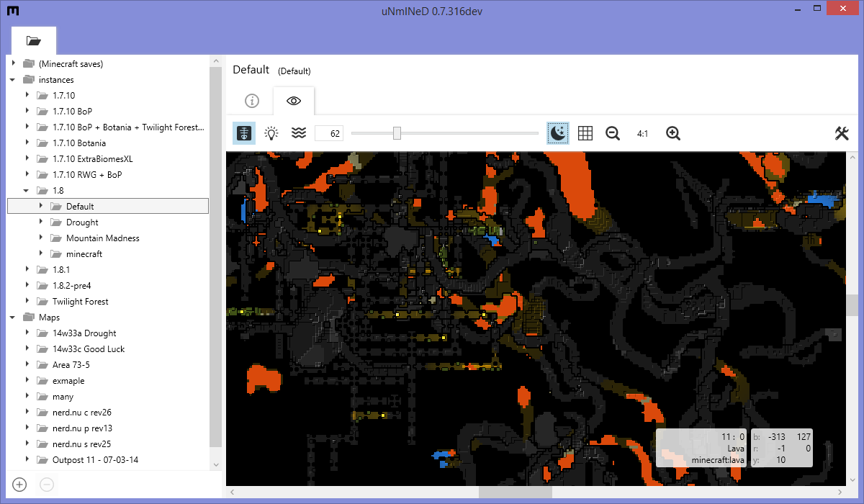Click the 4:1 zoom ratio label
This screenshot has height=504, width=864.
click(642, 134)
